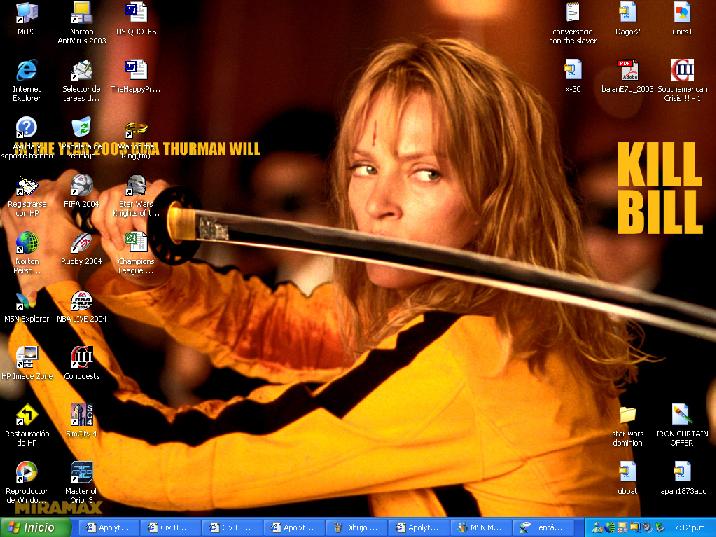The width and height of the screenshot is (716, 537).
Task: Click the Inicio start button
Action: (33, 527)
